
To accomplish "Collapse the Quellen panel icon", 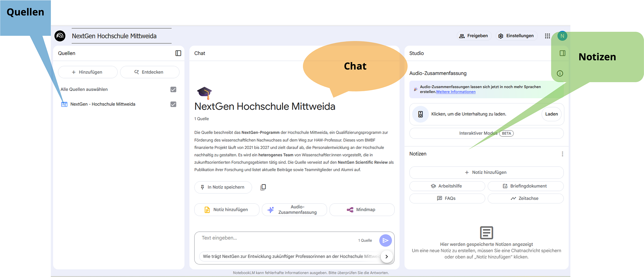I will [178, 53].
